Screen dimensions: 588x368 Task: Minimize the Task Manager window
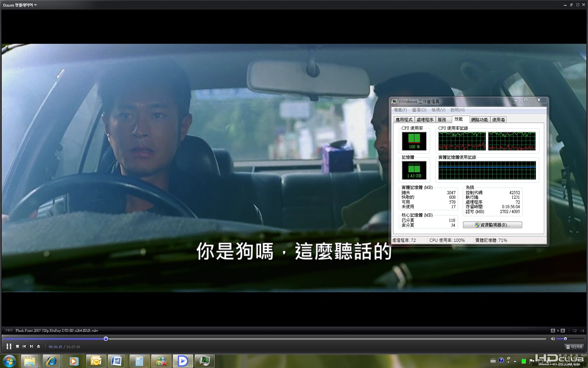(516, 100)
